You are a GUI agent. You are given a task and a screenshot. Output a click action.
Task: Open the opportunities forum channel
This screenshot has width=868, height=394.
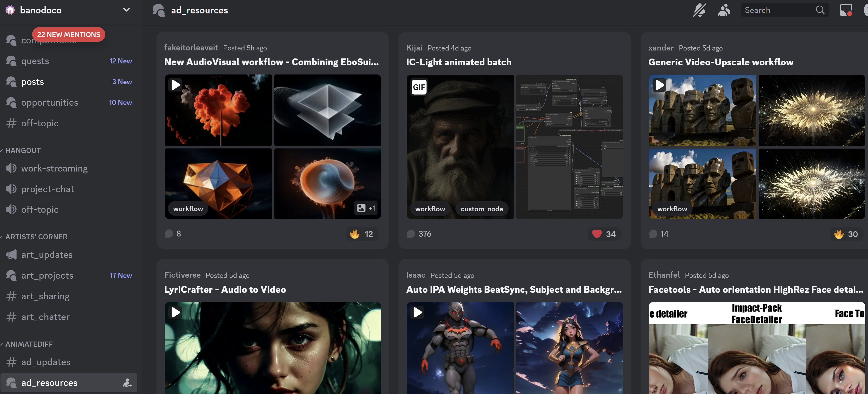(69, 102)
